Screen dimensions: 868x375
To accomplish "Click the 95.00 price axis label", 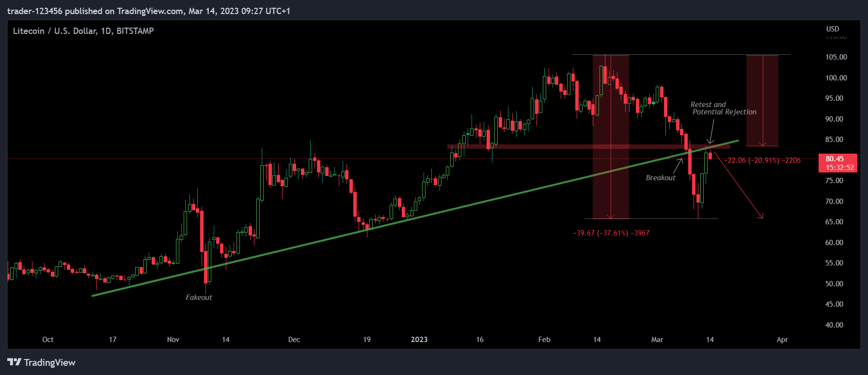I will coord(835,98).
